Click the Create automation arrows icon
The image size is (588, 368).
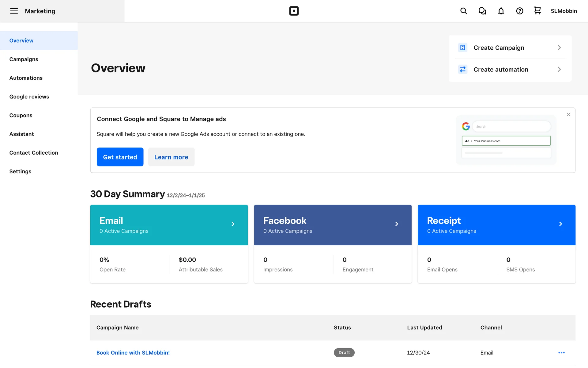click(x=462, y=70)
